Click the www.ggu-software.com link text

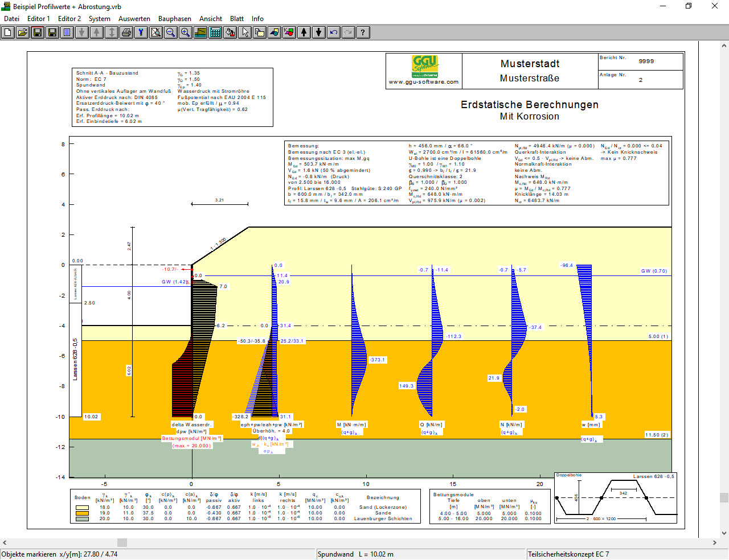(424, 82)
